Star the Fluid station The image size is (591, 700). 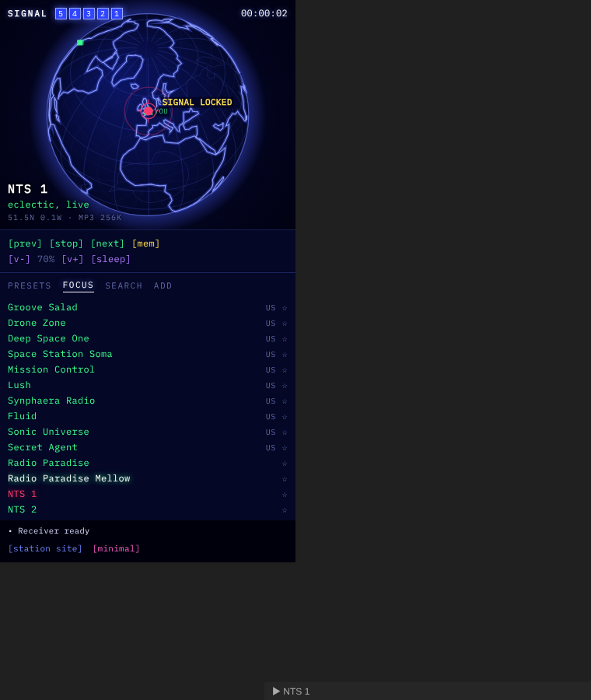(285, 417)
